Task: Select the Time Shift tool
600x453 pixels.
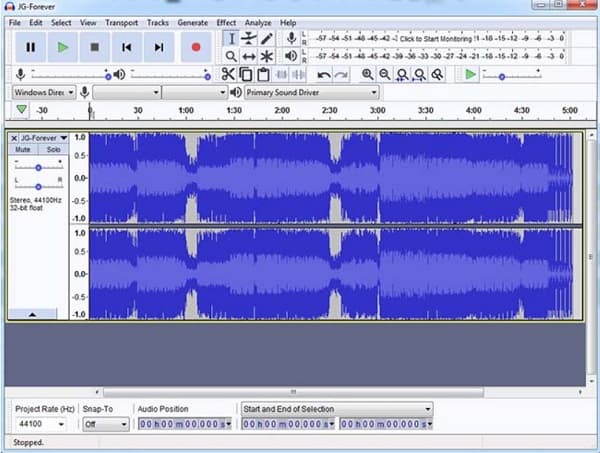Action: click(x=248, y=57)
